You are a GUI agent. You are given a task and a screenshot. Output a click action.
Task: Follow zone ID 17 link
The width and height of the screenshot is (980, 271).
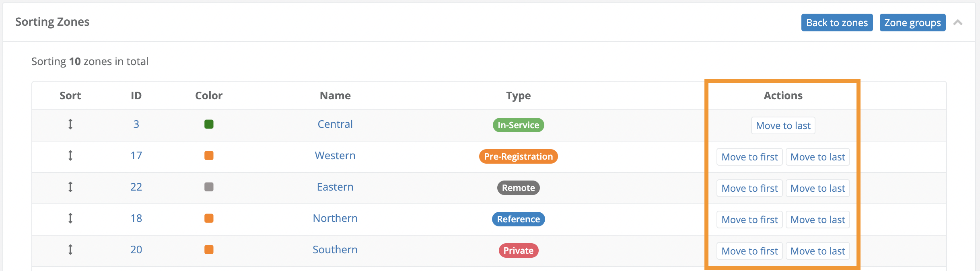click(x=136, y=156)
